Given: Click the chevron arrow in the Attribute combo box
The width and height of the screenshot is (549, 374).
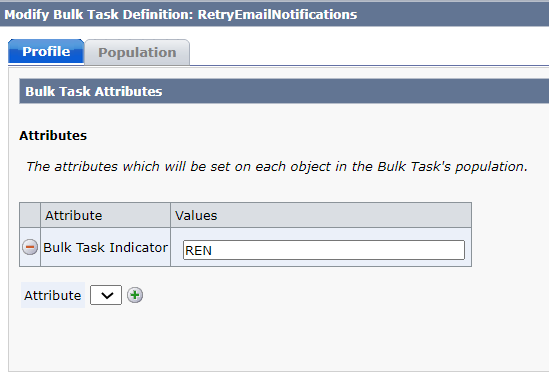Looking at the screenshot, I should point(107,296).
